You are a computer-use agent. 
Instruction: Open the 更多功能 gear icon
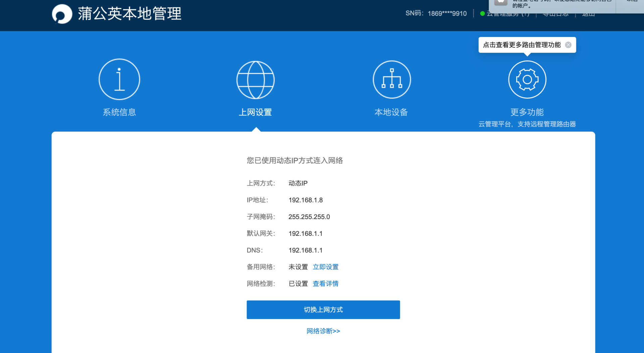(527, 80)
